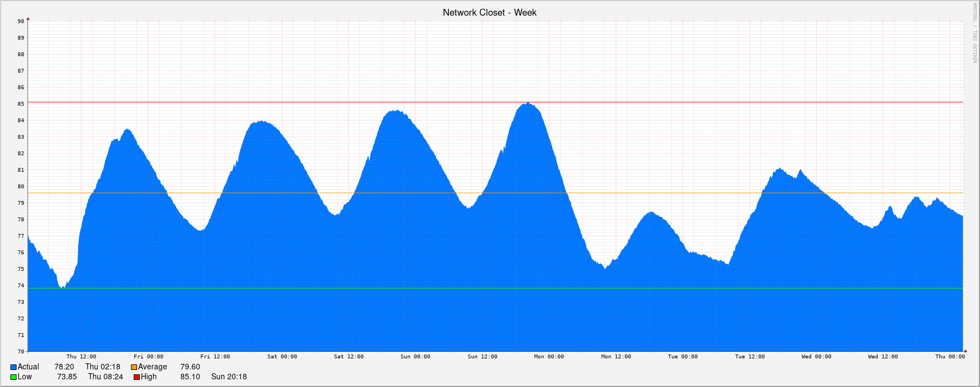Click the "Thu 12:00" time axis label
Image resolution: width=980 pixels, height=387 pixels.
[81, 357]
